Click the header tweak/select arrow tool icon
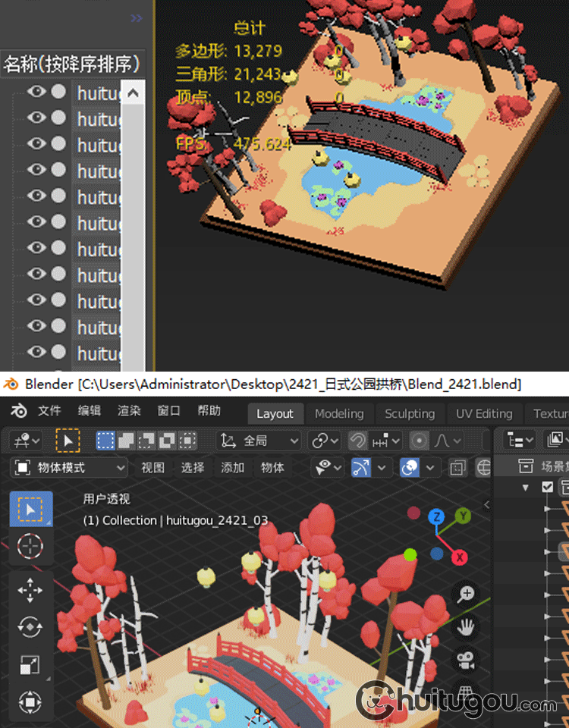Image resolution: width=569 pixels, height=728 pixels. [x=68, y=441]
